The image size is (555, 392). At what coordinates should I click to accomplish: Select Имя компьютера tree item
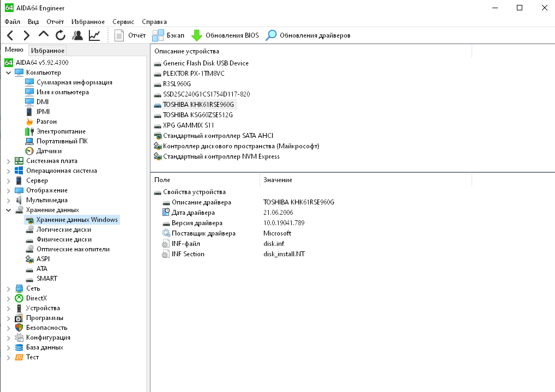tap(63, 92)
